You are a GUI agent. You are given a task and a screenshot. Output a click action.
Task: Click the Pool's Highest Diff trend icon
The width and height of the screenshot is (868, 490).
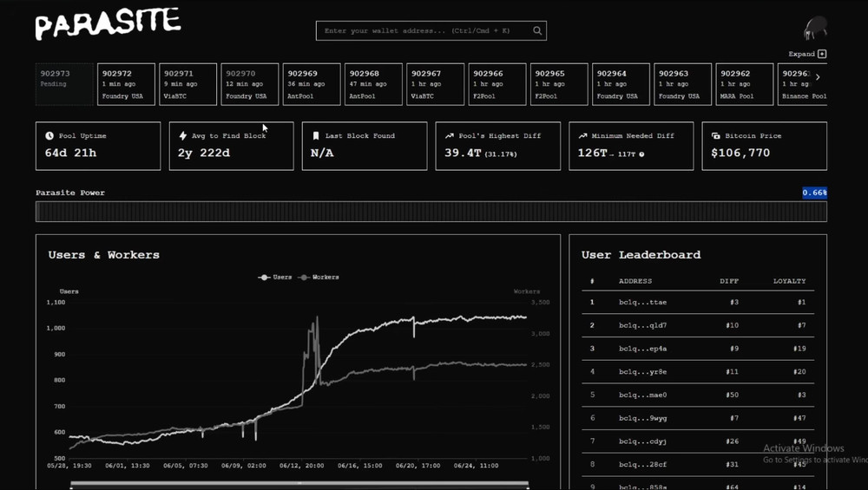pos(450,135)
